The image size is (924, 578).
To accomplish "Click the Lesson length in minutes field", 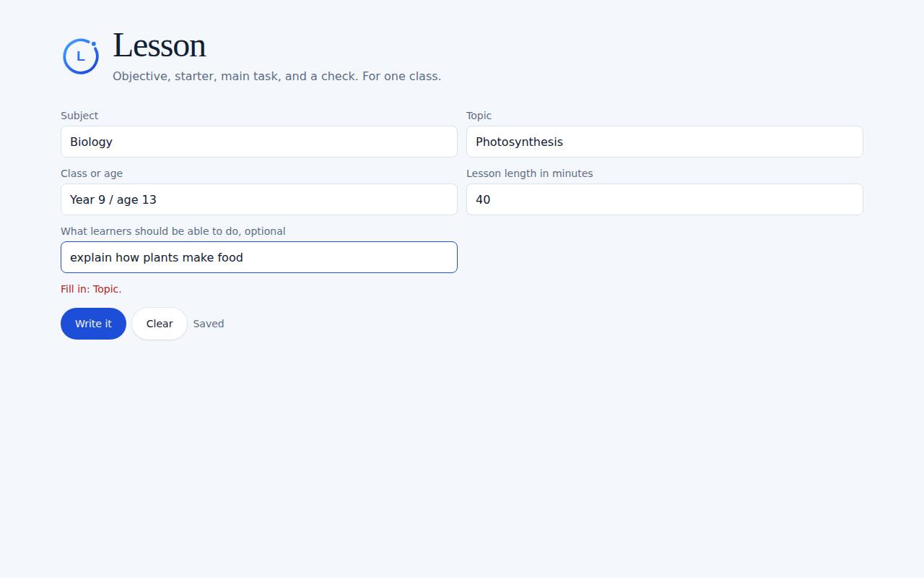I will click(x=665, y=199).
